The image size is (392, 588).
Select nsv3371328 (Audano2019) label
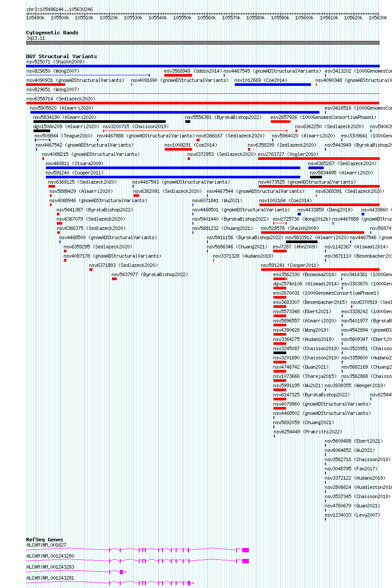243,256
